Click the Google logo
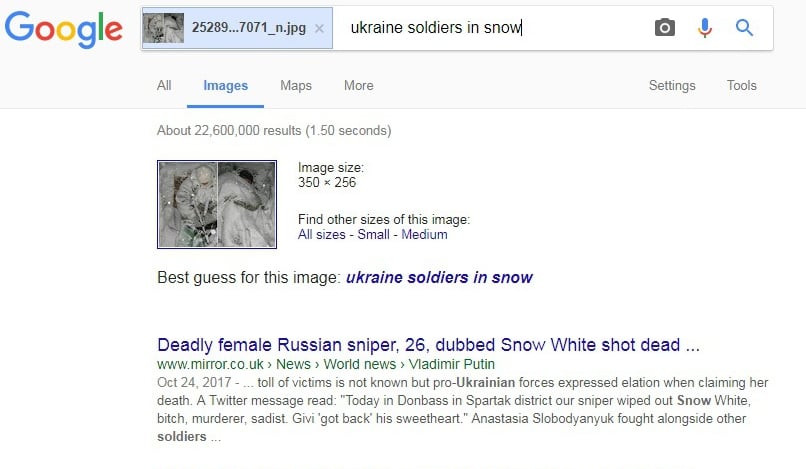Viewport: 806px width, 469px height. tap(64, 30)
